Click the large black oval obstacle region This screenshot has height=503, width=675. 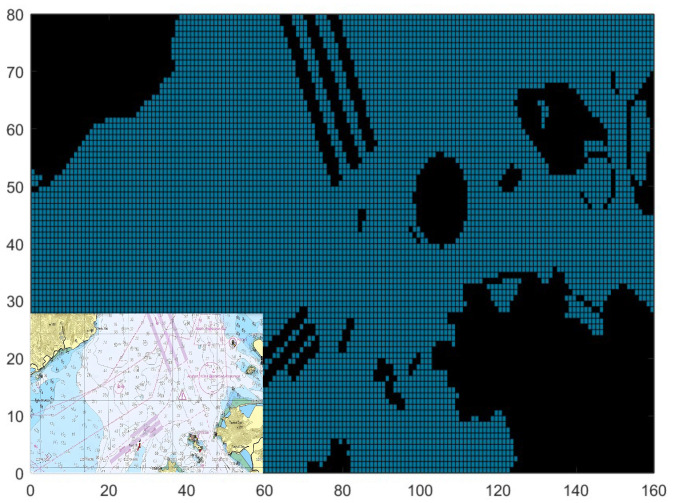pos(440,200)
